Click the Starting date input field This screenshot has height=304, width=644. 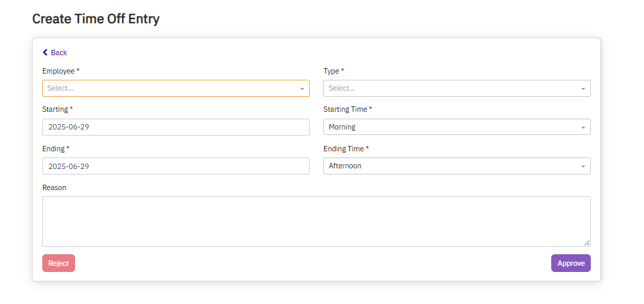(175, 127)
